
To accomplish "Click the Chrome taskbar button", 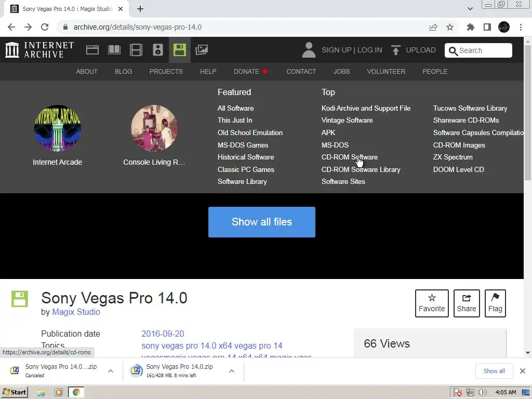I will 76,393.
